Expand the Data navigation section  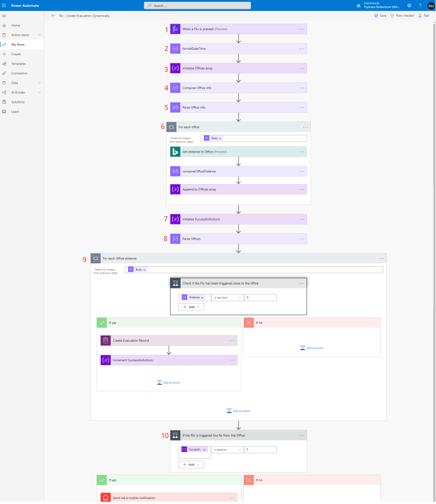[x=39, y=83]
